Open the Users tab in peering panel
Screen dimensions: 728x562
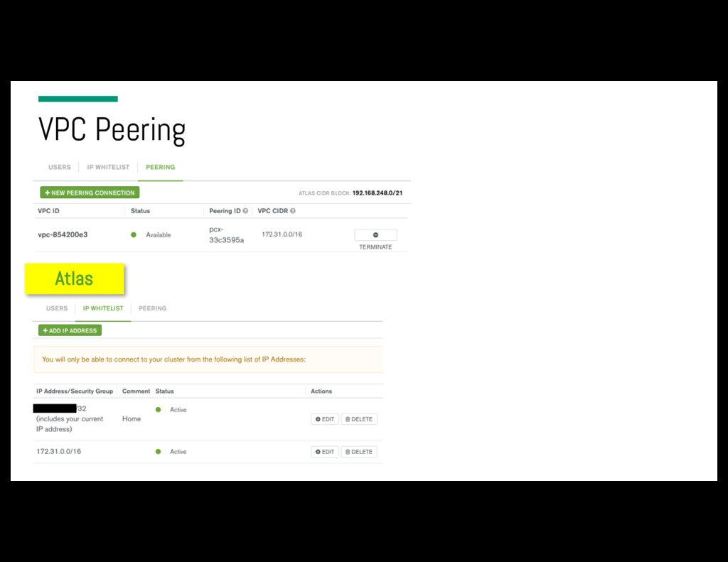click(60, 167)
